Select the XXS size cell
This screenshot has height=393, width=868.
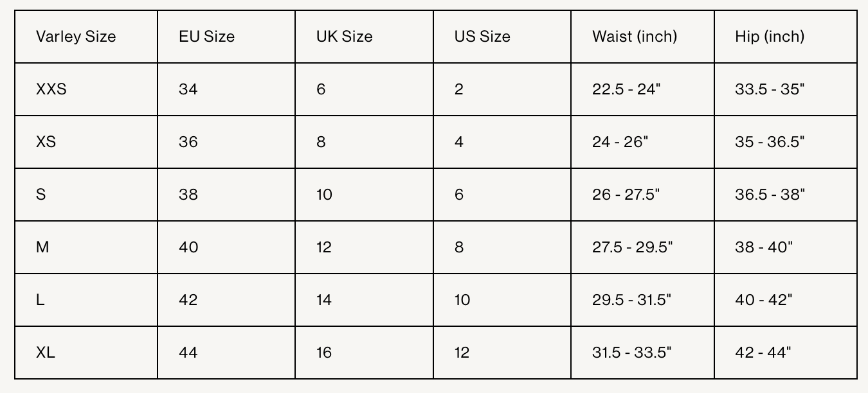pyautogui.click(x=86, y=89)
